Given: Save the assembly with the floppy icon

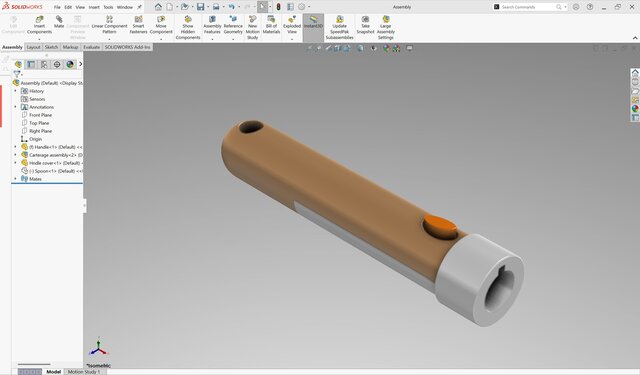Looking at the screenshot, I should click(x=200, y=7).
